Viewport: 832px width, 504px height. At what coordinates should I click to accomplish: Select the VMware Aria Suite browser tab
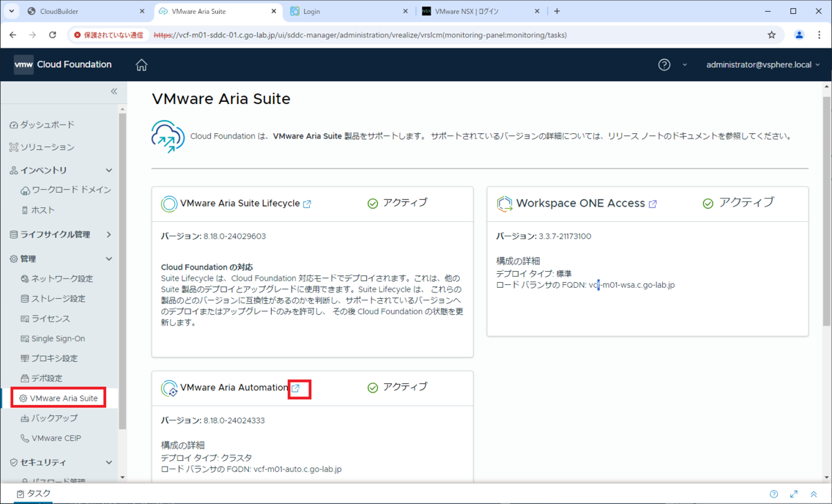coord(217,11)
